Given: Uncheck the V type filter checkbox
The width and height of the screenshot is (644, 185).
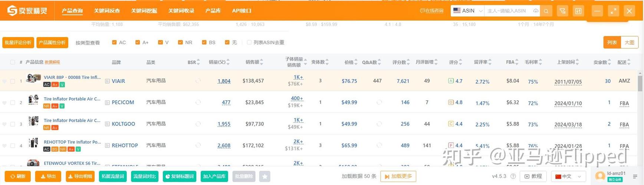Looking at the screenshot, I should (x=160, y=42).
